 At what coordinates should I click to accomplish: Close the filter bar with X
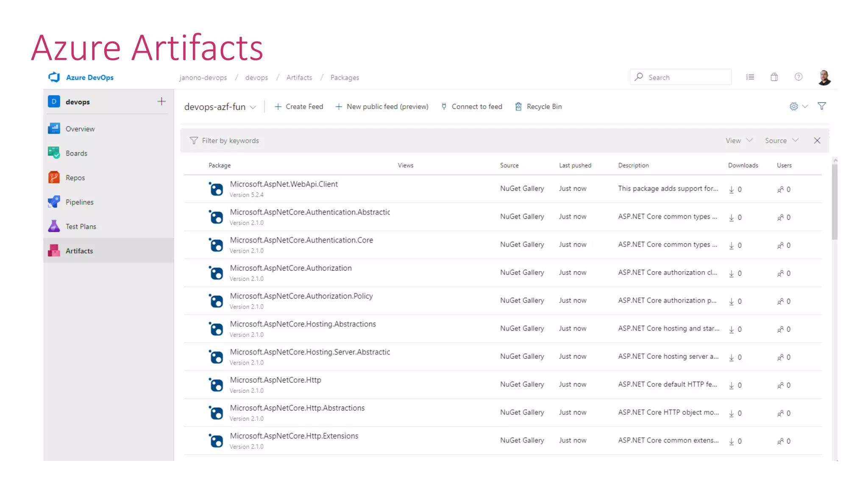point(817,141)
